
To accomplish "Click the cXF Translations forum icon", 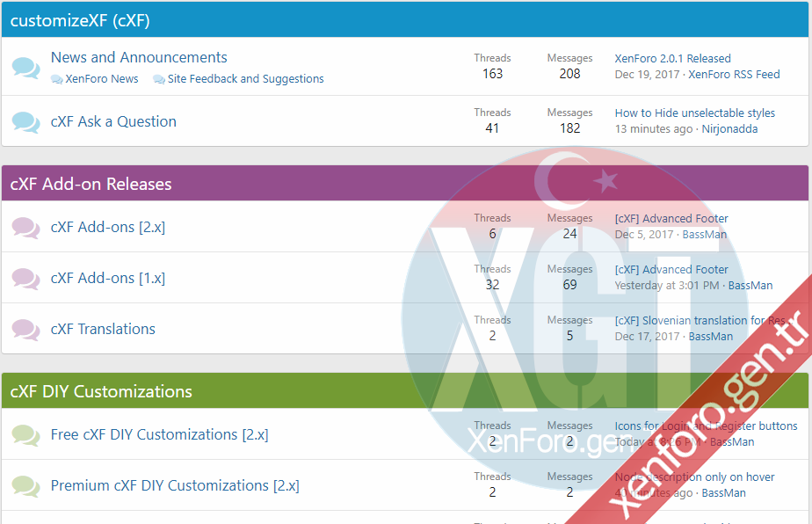I will pos(25,330).
